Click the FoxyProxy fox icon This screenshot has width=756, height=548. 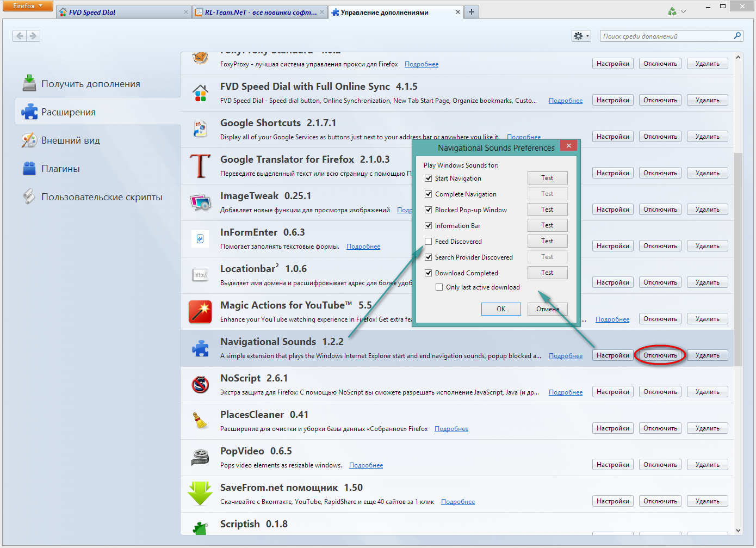point(200,58)
